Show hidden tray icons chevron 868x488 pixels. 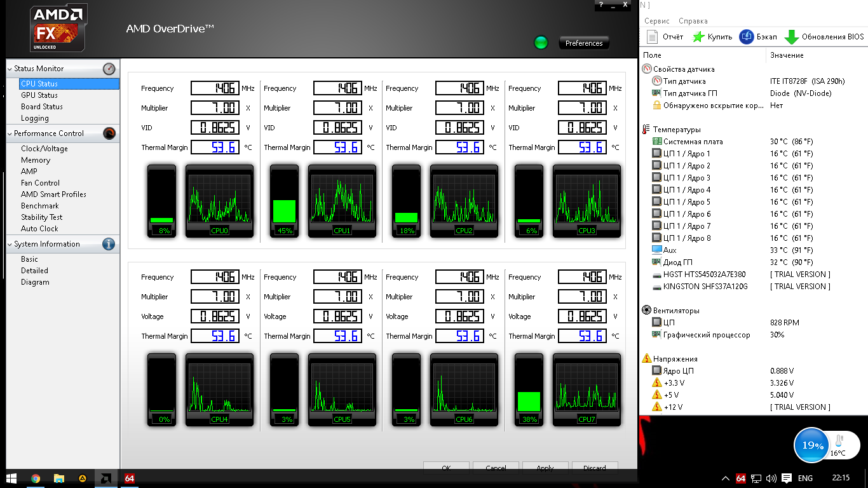tap(726, 478)
